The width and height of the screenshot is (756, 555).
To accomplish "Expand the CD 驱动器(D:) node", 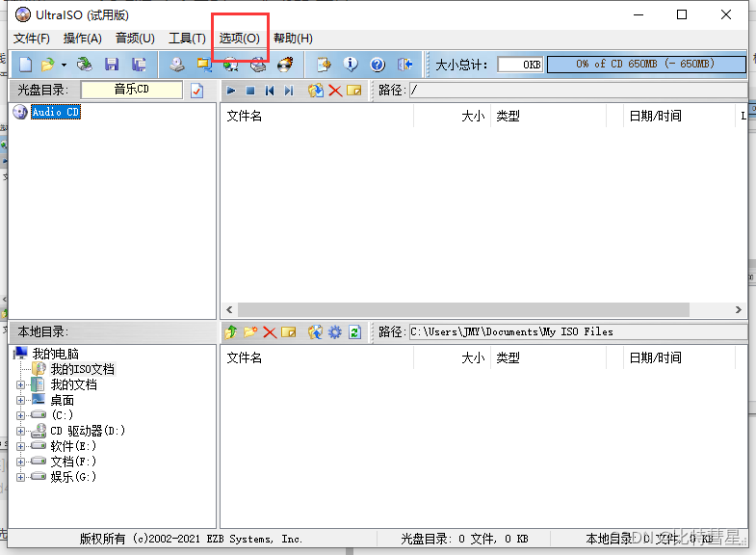I will pyautogui.click(x=20, y=431).
